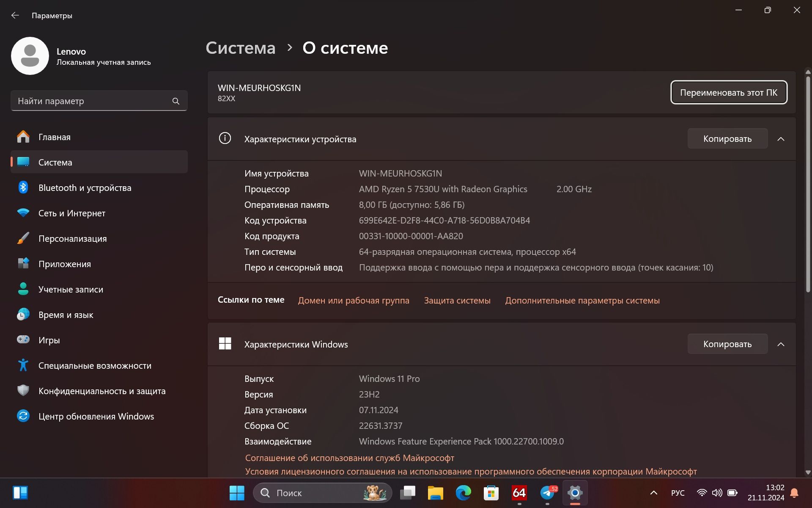Open the notification bell icon

(795, 493)
